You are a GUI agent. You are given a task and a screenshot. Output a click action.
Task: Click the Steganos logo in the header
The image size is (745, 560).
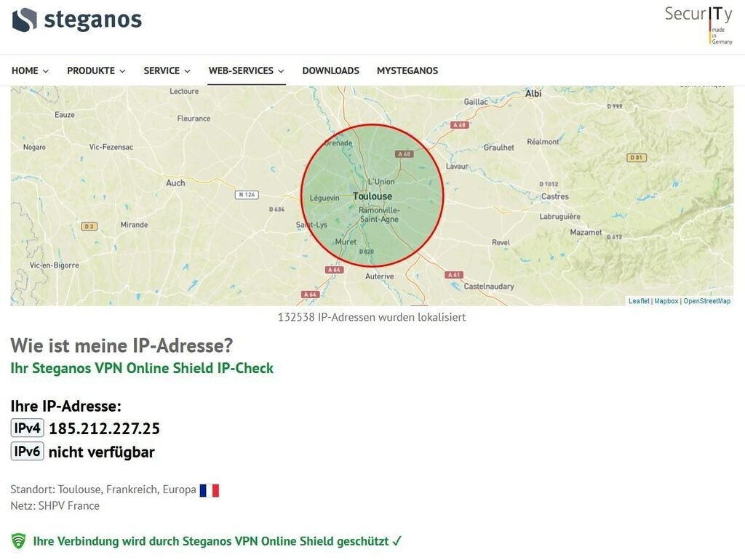76,20
